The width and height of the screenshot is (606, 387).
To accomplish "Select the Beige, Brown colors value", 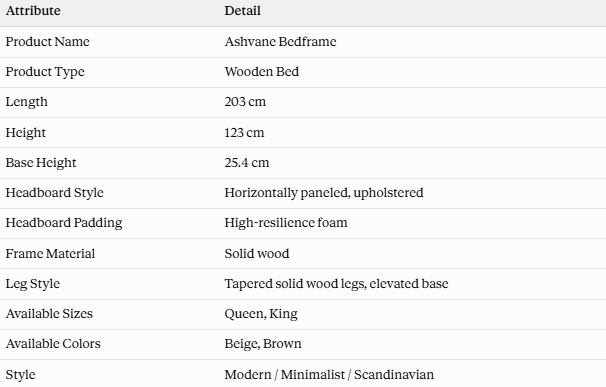I will coord(263,344).
